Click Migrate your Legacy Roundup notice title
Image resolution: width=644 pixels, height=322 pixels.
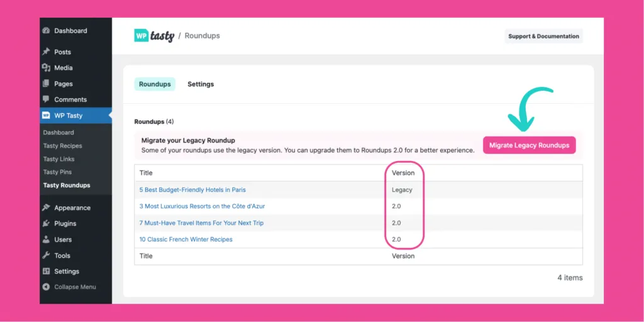(188, 140)
